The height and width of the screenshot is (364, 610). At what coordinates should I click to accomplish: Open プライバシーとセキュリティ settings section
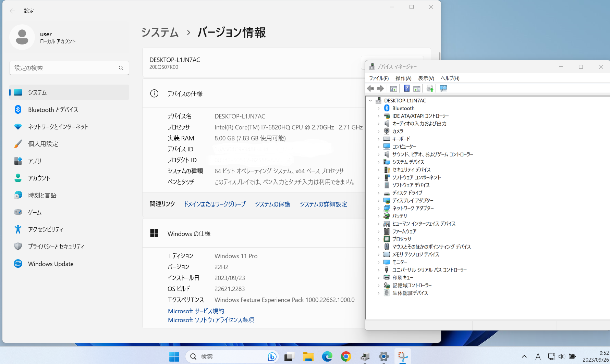pyautogui.click(x=69, y=247)
